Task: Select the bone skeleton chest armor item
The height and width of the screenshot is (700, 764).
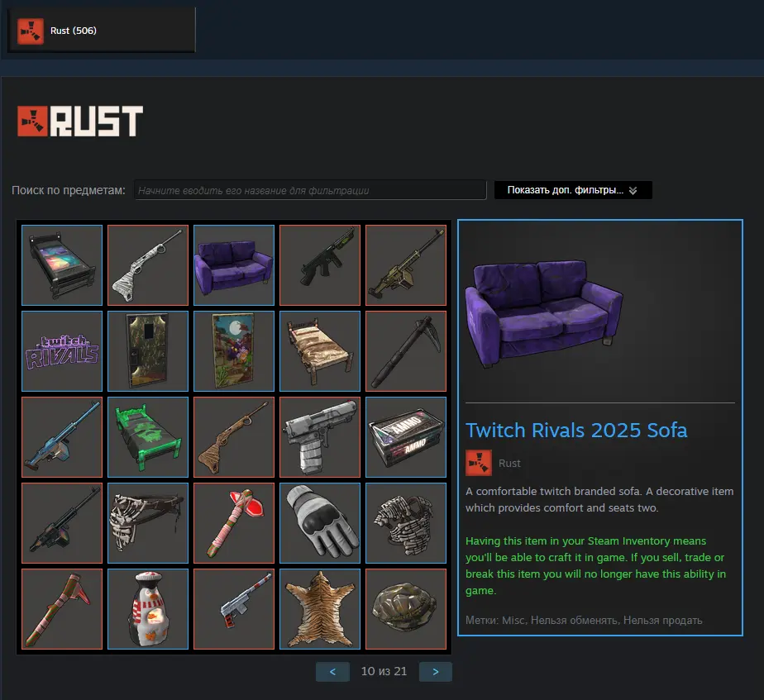Action: (x=406, y=522)
